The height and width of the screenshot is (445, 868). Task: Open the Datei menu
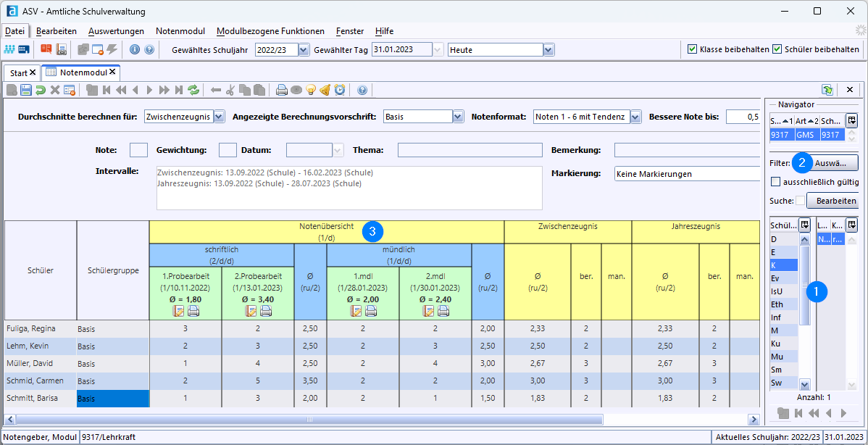coord(15,31)
